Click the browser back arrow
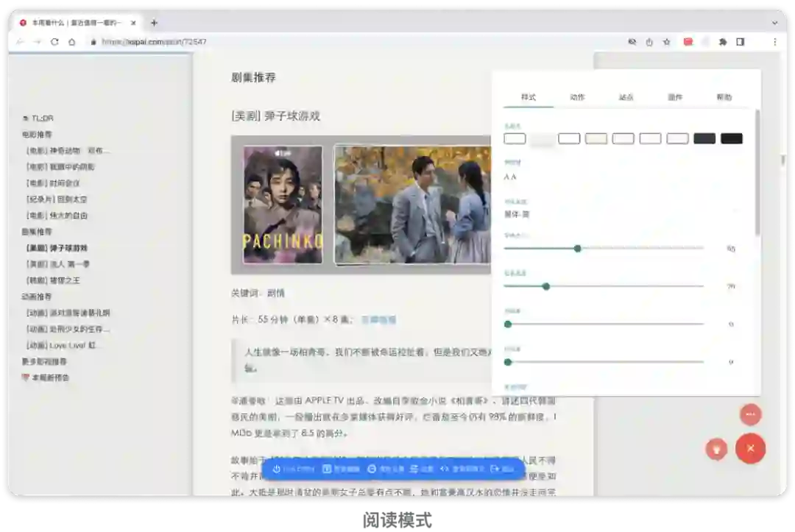795x532 pixels. coord(21,42)
